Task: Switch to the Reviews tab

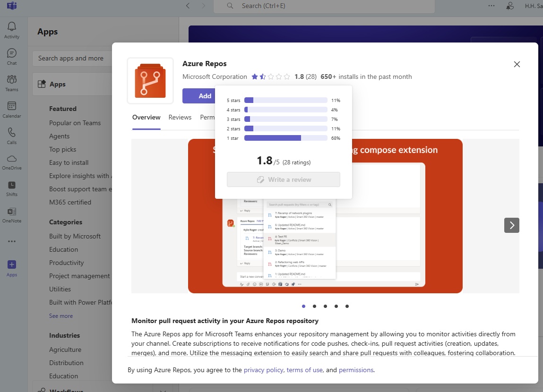Action: click(180, 117)
